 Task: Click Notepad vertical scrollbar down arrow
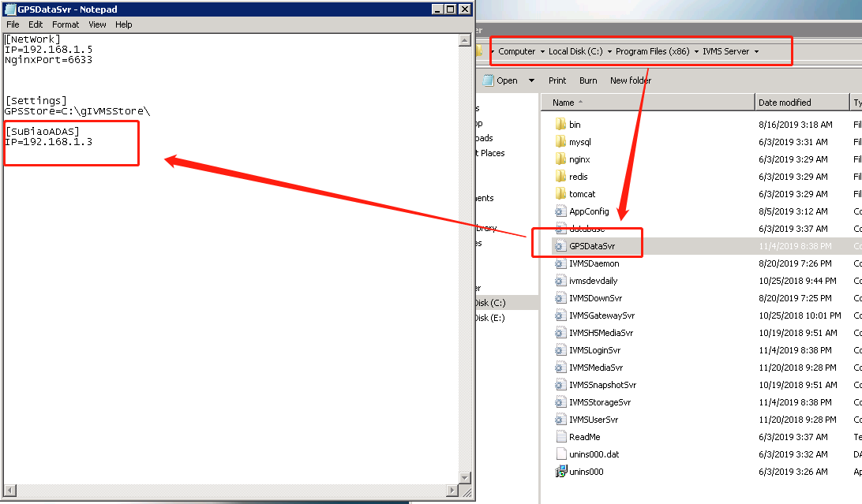point(464,478)
